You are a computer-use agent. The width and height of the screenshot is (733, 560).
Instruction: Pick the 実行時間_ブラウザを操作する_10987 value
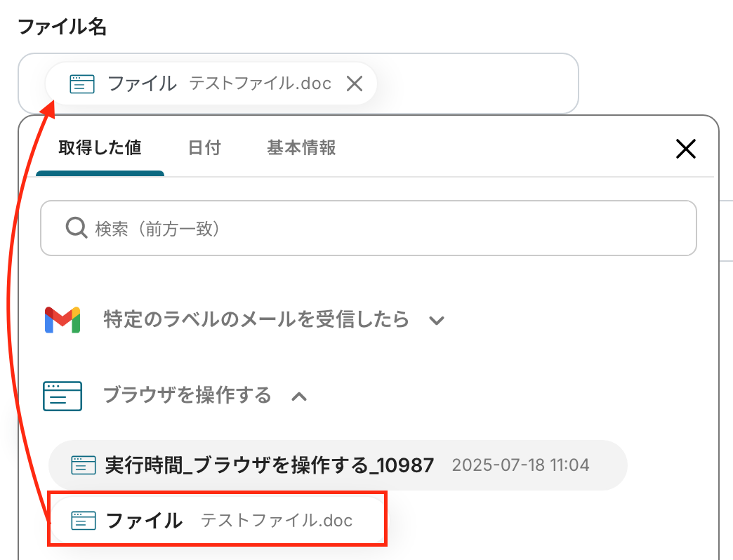click(x=269, y=465)
